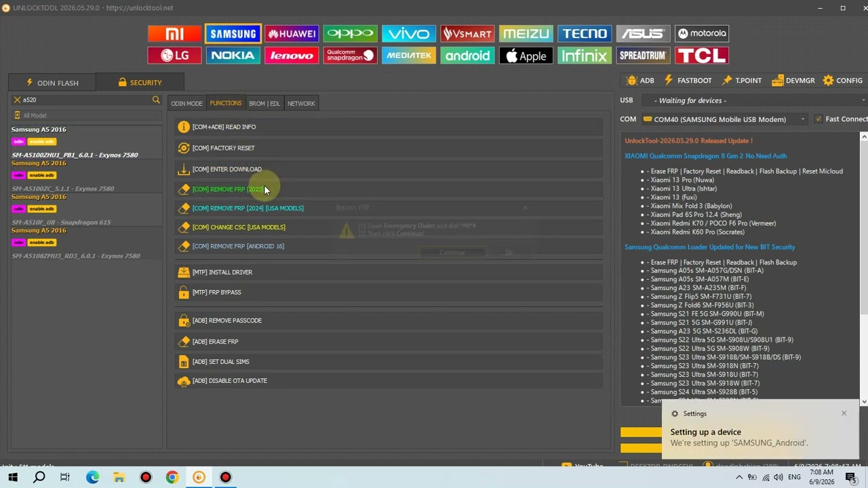Screen dimensions: 868x488
Task: Select the Android brand logo
Action: click(467, 56)
